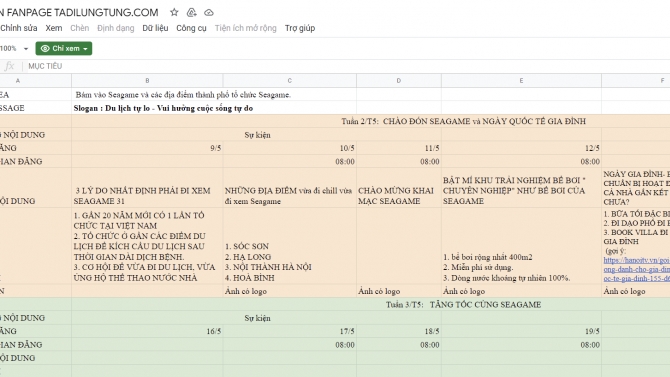Select column D header
This screenshot has width=670, height=377.
399,80
